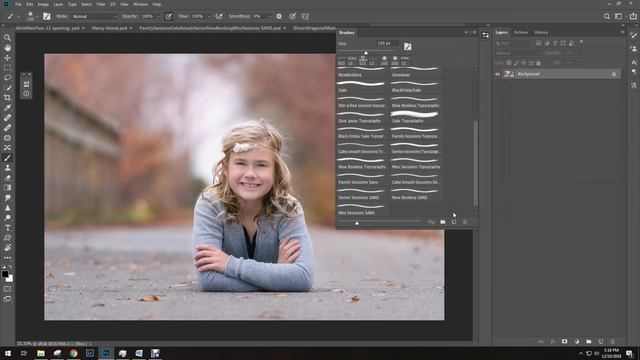Toggle pressure for opacity button
The width and height of the screenshot is (640, 360).
(x=169, y=16)
